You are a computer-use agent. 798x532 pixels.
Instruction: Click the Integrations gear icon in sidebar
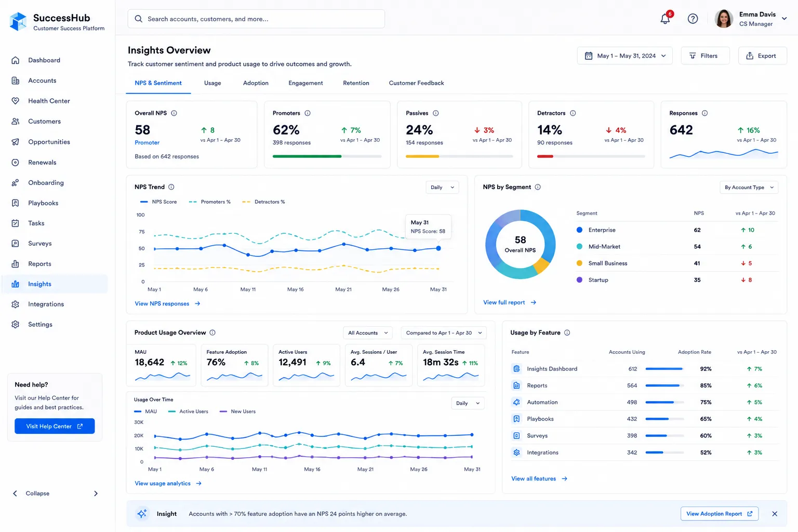coord(16,304)
